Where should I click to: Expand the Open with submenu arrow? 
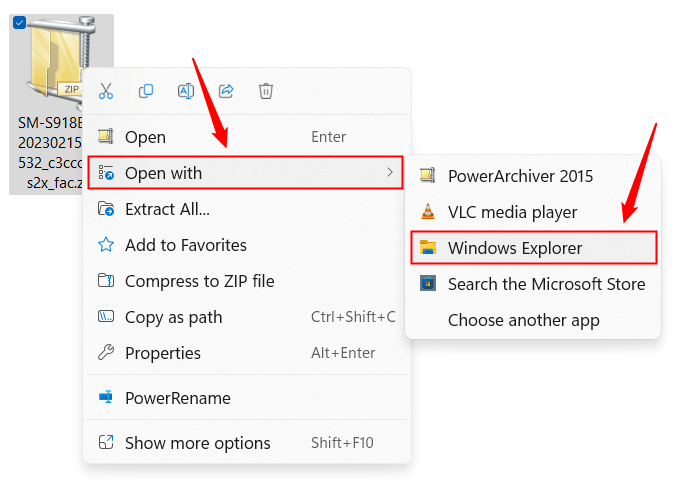click(x=389, y=173)
